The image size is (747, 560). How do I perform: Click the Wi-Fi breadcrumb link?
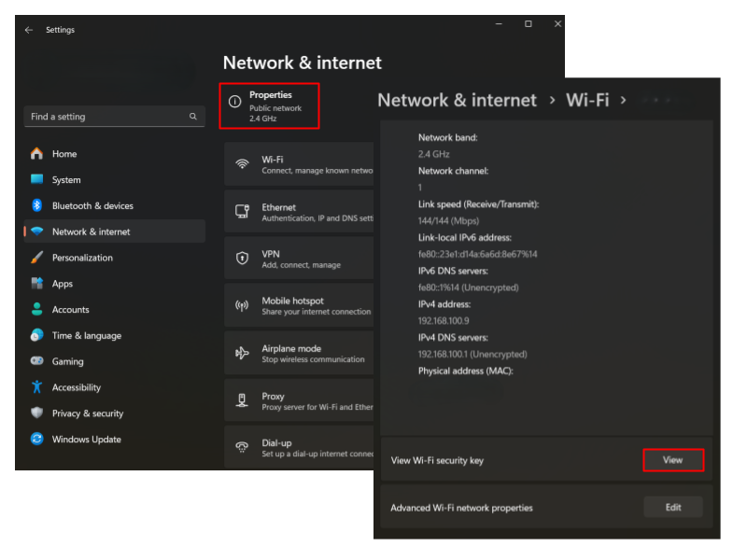[587, 100]
